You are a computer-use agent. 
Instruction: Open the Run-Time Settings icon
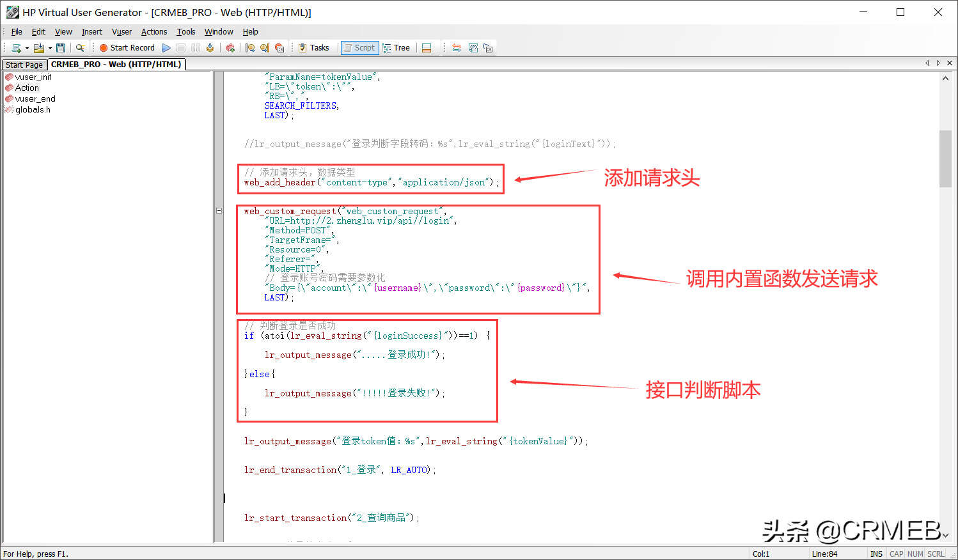250,48
